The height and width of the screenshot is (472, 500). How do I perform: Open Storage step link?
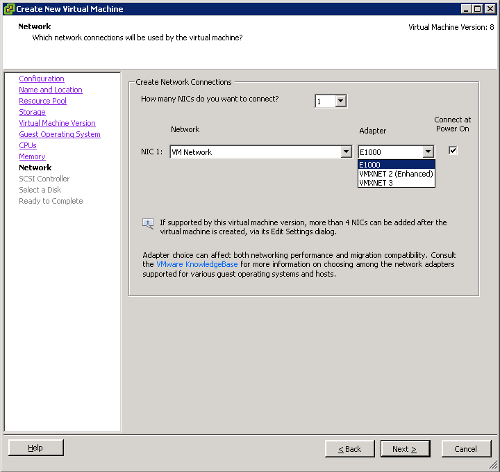click(32, 112)
